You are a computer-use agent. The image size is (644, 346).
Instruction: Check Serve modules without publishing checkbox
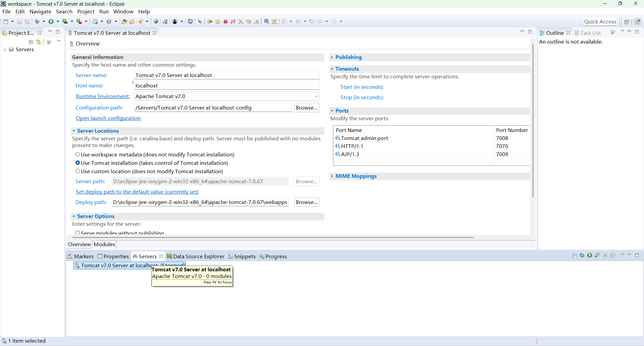77,233
